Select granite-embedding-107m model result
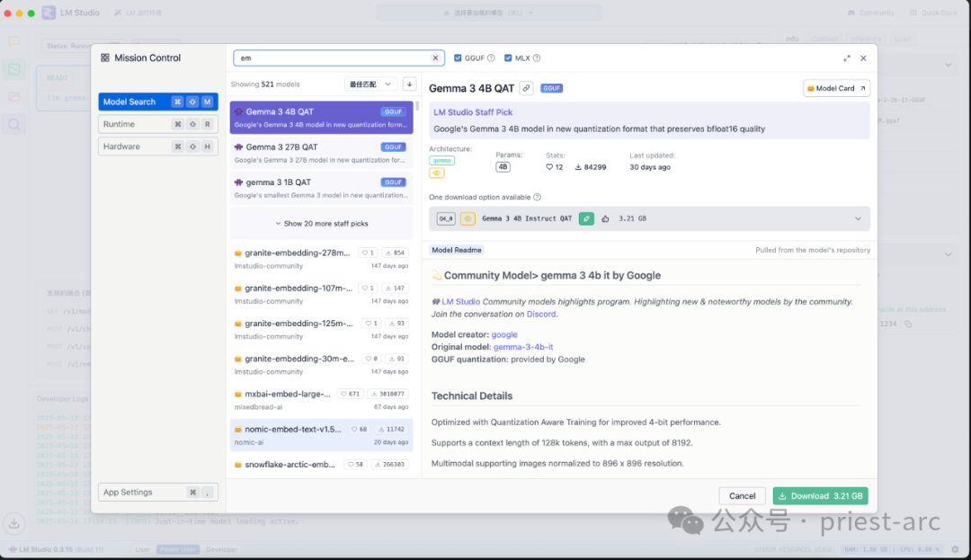The width and height of the screenshot is (971, 560). coord(321,294)
